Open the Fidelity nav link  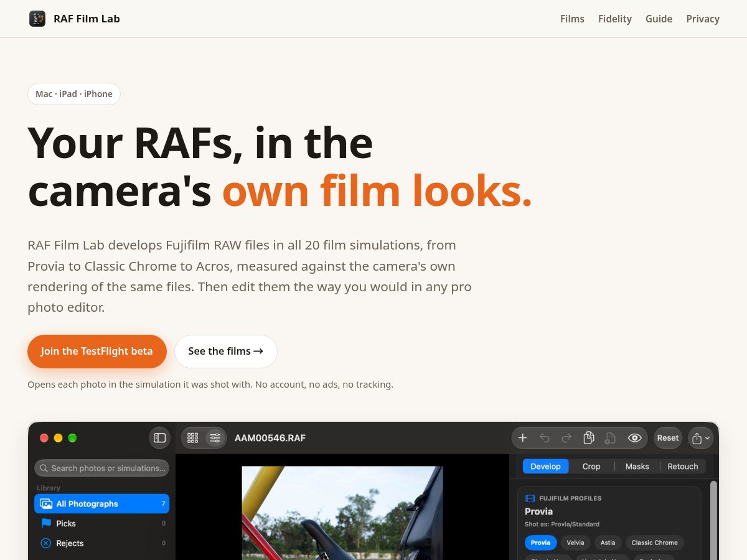click(615, 19)
